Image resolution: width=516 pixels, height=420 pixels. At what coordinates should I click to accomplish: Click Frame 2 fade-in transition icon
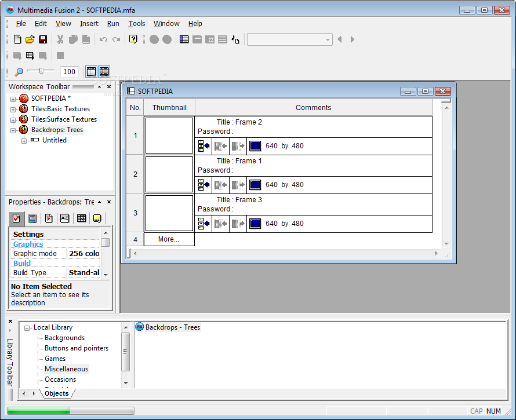click(x=220, y=146)
